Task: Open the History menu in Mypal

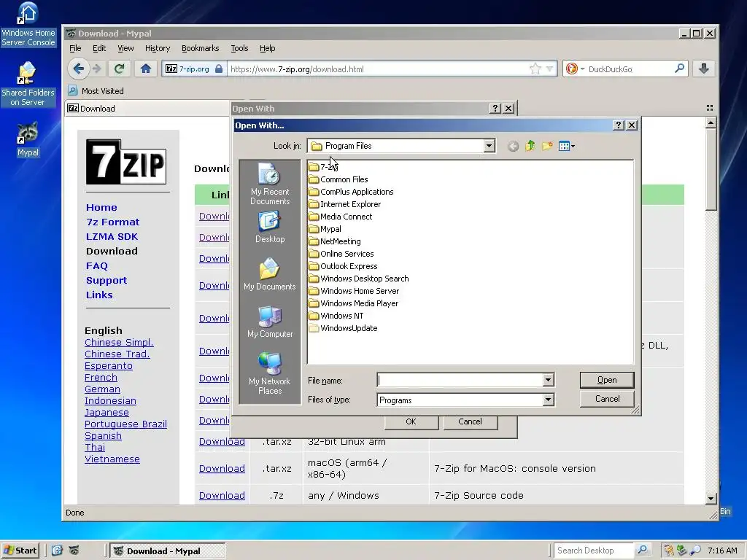Action: pos(158,48)
